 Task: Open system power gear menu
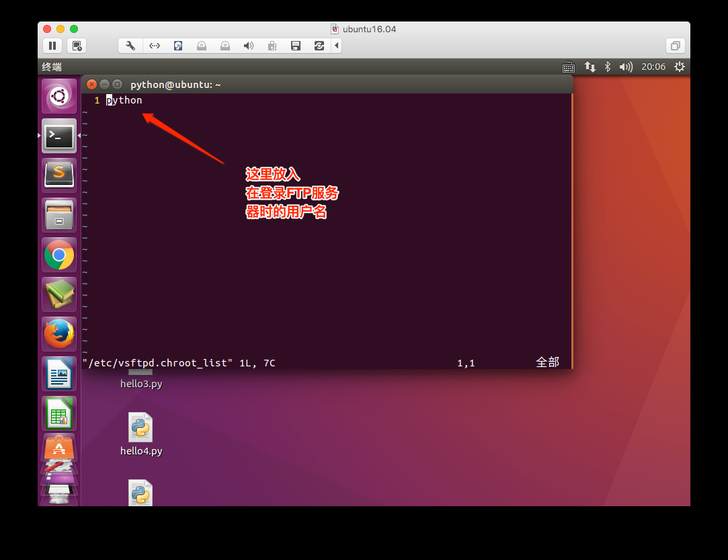679,67
